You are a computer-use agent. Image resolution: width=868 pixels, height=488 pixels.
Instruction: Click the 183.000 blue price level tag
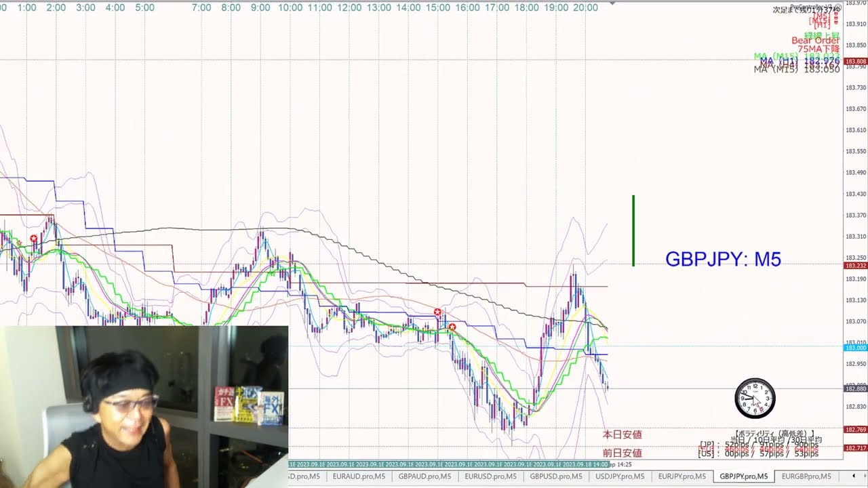coord(854,348)
